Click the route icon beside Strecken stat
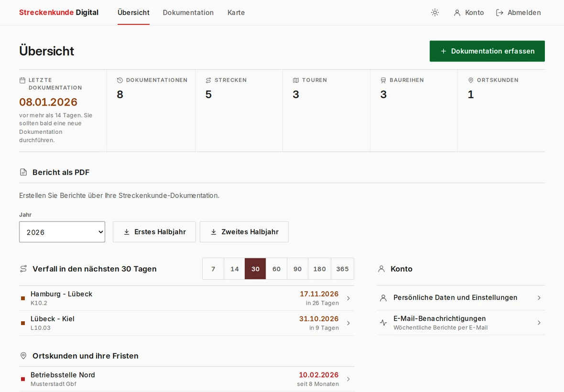564x392 pixels. click(208, 80)
